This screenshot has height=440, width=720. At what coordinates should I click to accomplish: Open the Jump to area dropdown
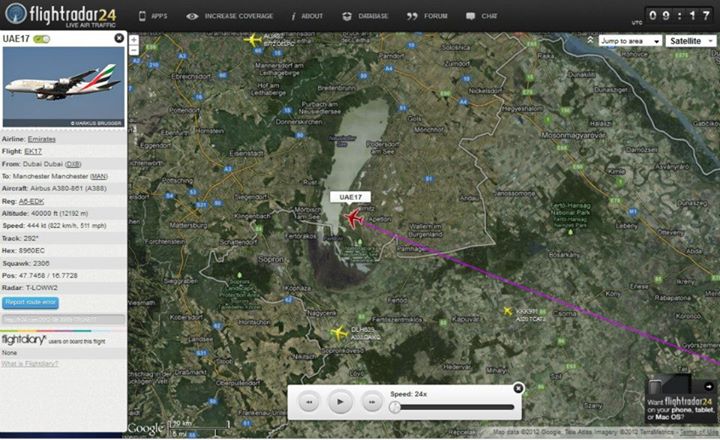pos(630,41)
